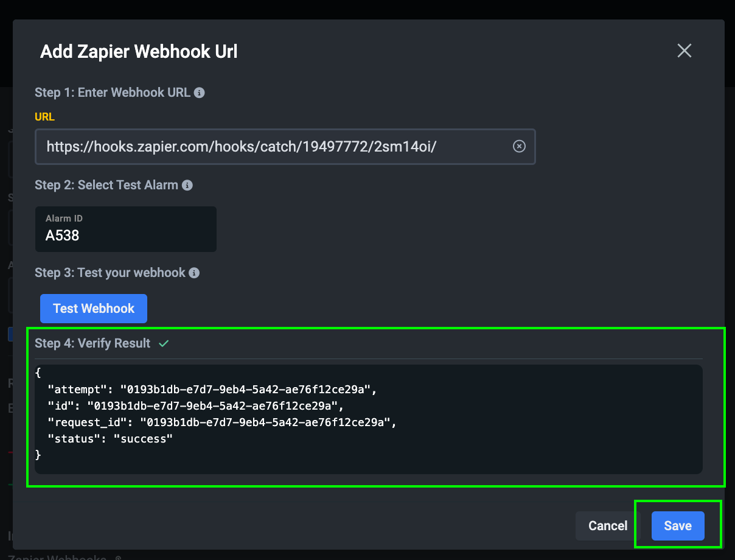View info for Select Test Alarm step

[187, 185]
